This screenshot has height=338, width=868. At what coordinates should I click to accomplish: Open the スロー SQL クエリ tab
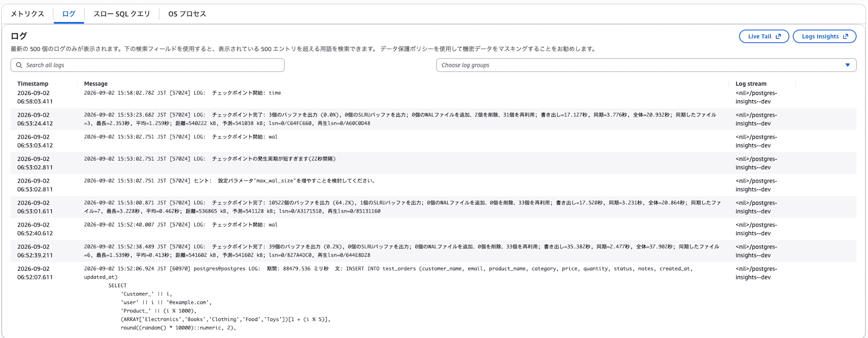click(x=122, y=14)
